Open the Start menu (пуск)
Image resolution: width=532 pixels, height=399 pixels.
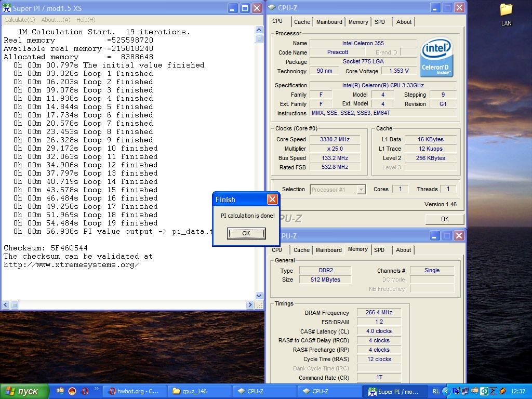pos(24,392)
